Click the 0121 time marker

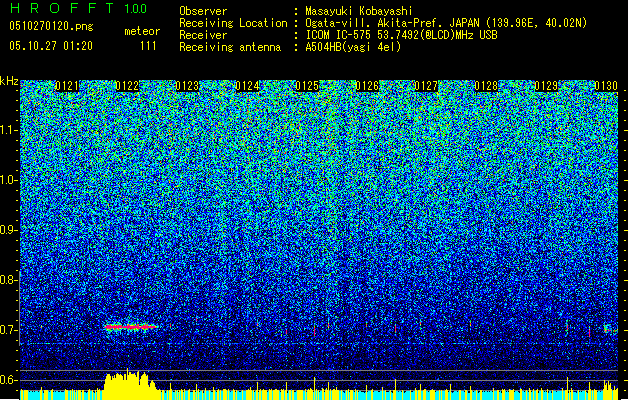[67, 86]
